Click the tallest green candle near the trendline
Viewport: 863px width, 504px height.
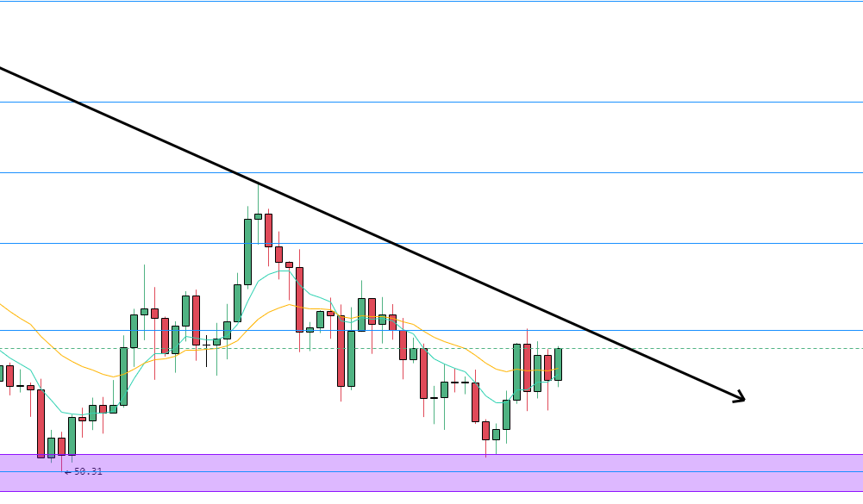247,252
